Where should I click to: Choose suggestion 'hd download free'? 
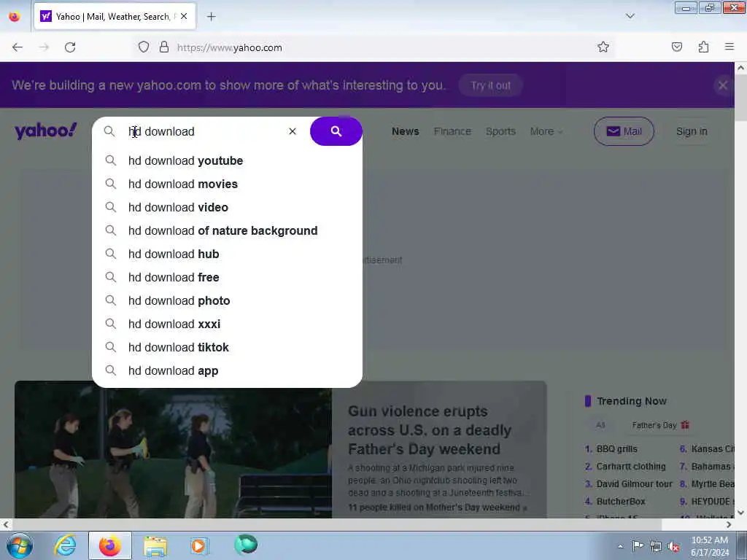click(x=228, y=277)
